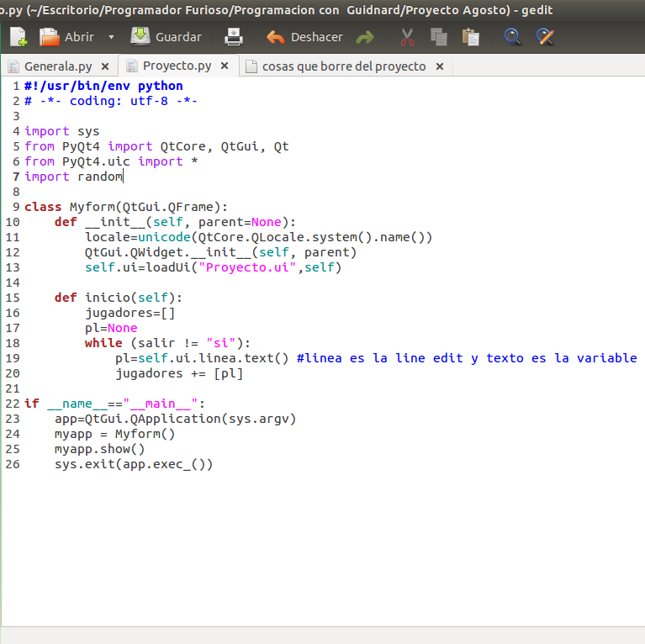Click the Proyecto.py tab file icon

pyautogui.click(x=132, y=66)
